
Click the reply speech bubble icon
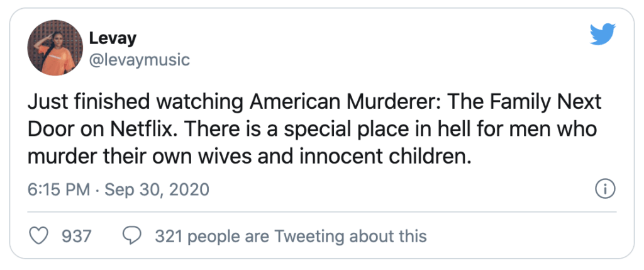coord(132,236)
